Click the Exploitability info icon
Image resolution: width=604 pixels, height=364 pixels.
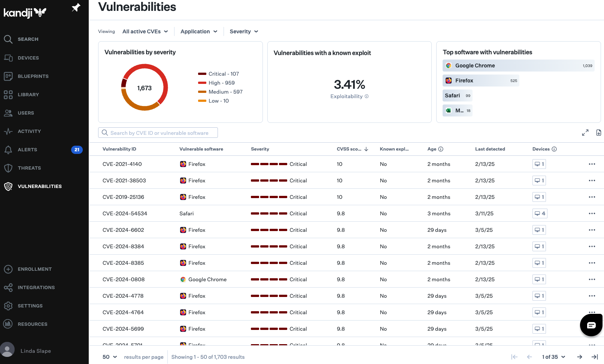367,96
